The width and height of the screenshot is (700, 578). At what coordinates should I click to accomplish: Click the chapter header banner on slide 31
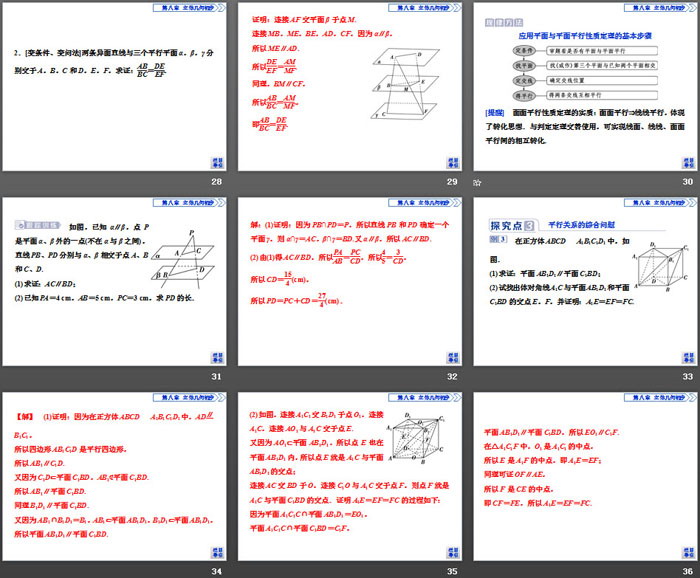[x=189, y=203]
